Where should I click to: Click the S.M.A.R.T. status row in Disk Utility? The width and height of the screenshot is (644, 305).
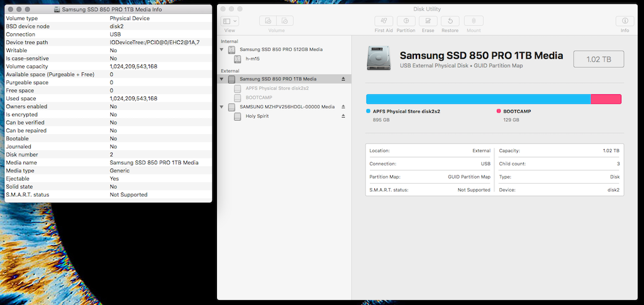(x=430, y=190)
